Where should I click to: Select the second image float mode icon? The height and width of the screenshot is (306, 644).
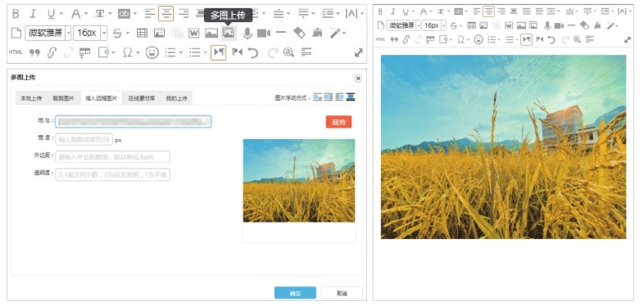[329, 97]
